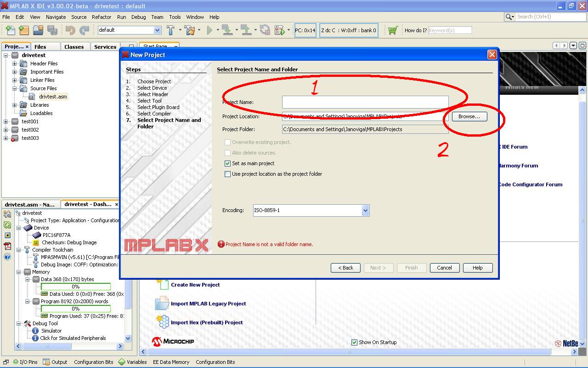Click the Debug Project icon
Screen dimensions: 588x368
click(279, 30)
